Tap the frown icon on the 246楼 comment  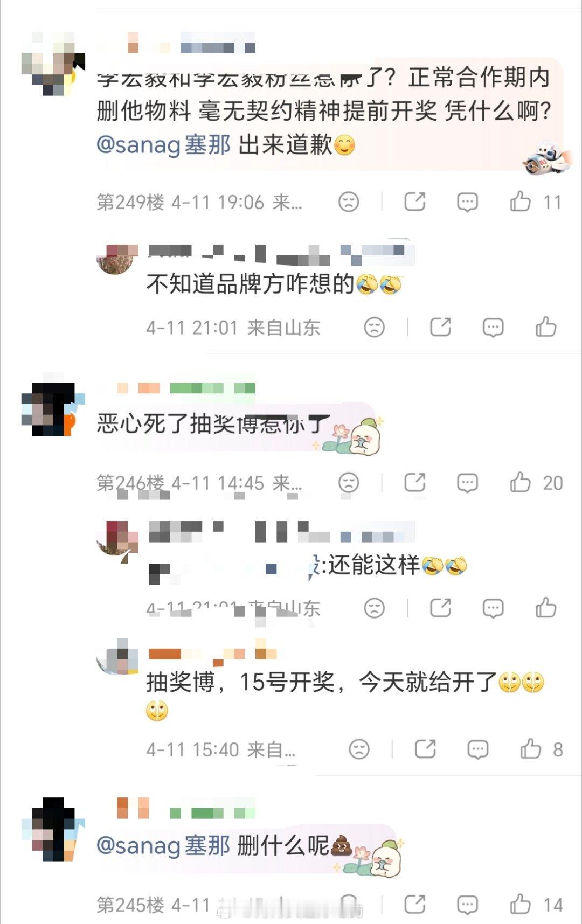tap(349, 483)
